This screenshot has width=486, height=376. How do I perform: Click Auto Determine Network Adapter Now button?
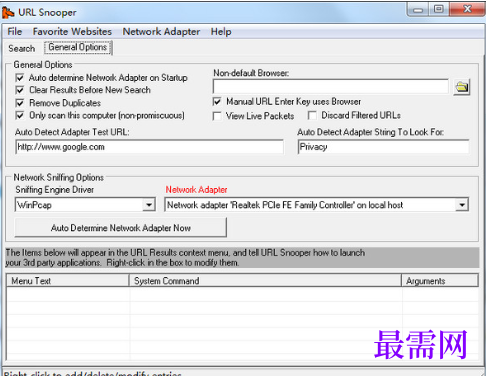121,228
